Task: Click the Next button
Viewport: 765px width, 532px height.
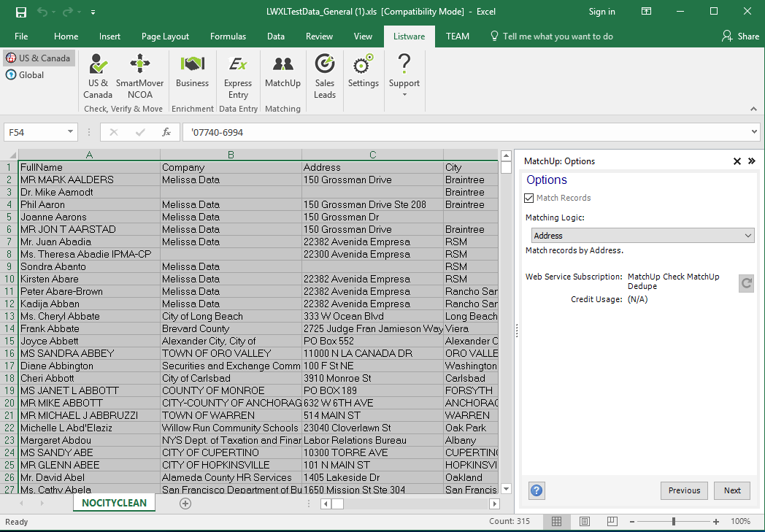Action: pos(732,490)
